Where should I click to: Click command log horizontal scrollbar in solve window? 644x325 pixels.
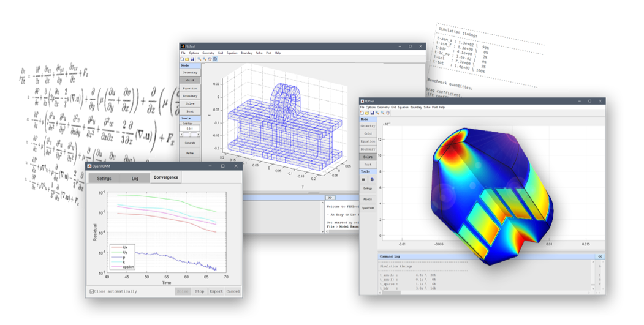point(483,293)
